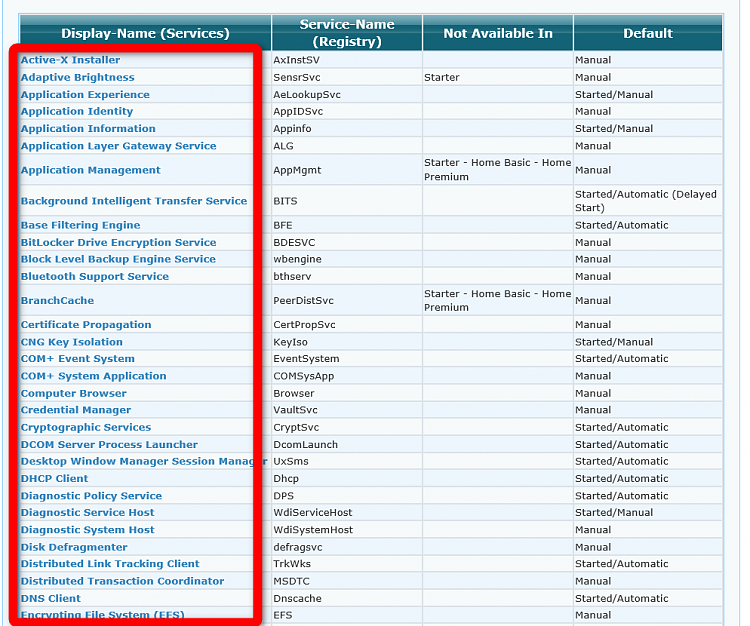
Task: Click the Service-Name (Registry) column header
Action: (x=347, y=33)
